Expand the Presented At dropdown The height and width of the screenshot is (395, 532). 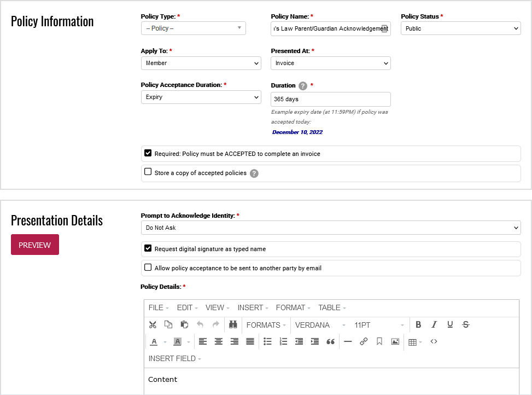click(x=330, y=63)
